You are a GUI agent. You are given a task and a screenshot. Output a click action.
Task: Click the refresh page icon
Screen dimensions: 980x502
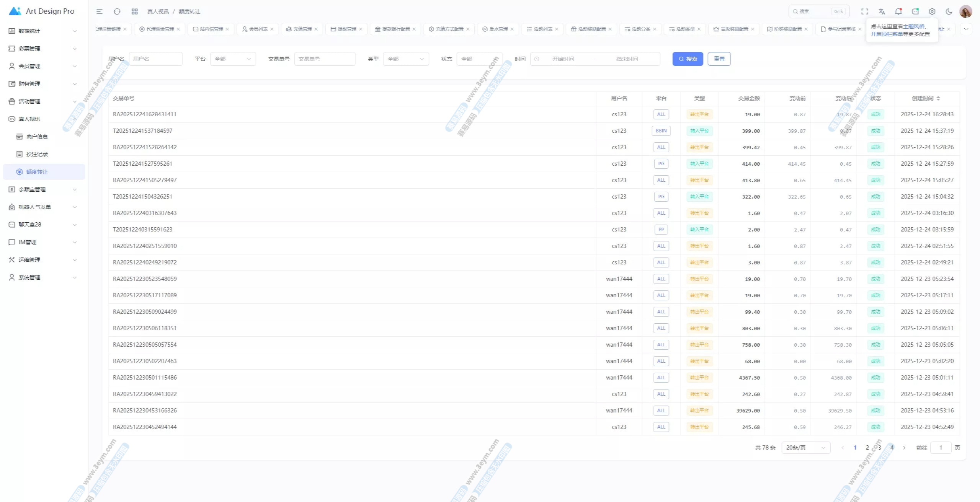point(117,11)
